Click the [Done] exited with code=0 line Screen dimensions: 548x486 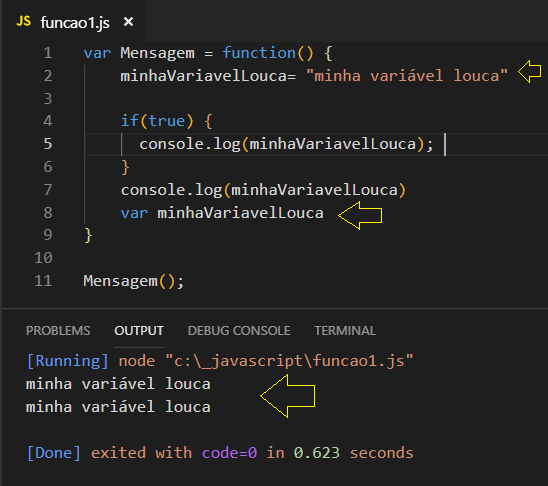click(x=220, y=453)
